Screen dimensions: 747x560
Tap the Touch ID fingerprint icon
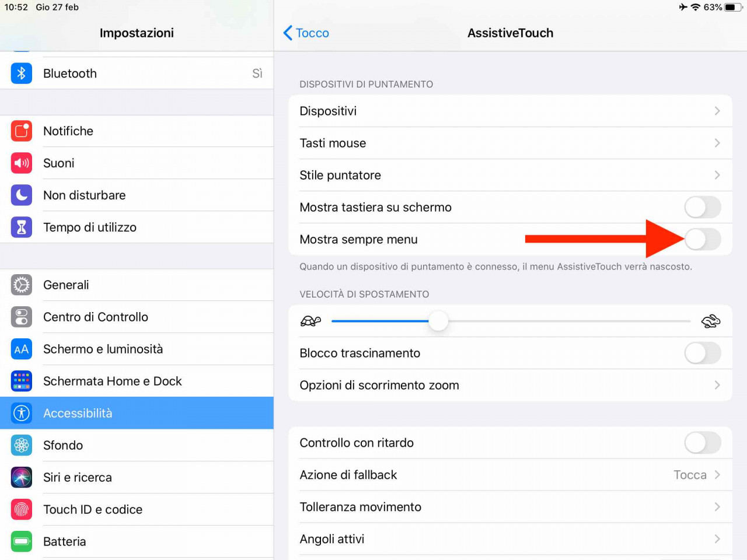coord(22,510)
